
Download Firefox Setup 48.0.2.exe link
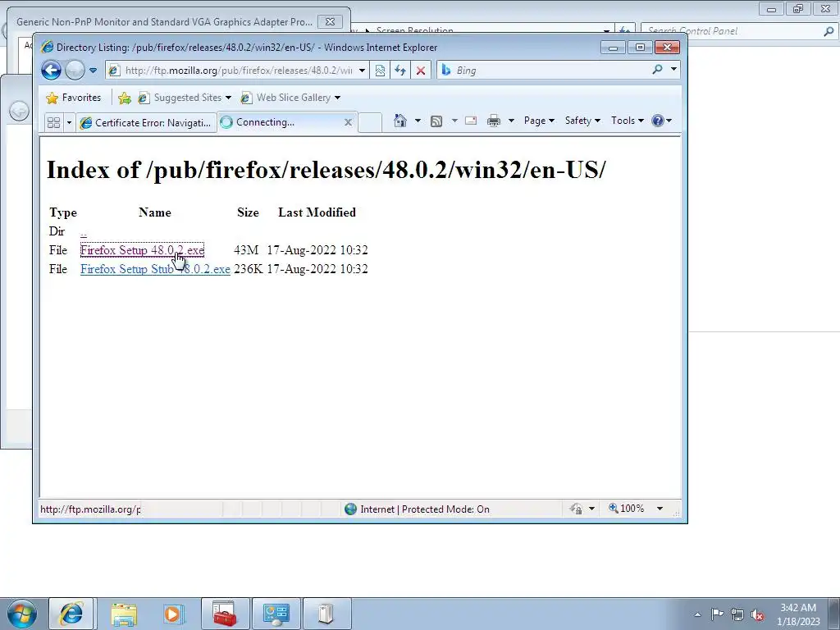point(142,250)
